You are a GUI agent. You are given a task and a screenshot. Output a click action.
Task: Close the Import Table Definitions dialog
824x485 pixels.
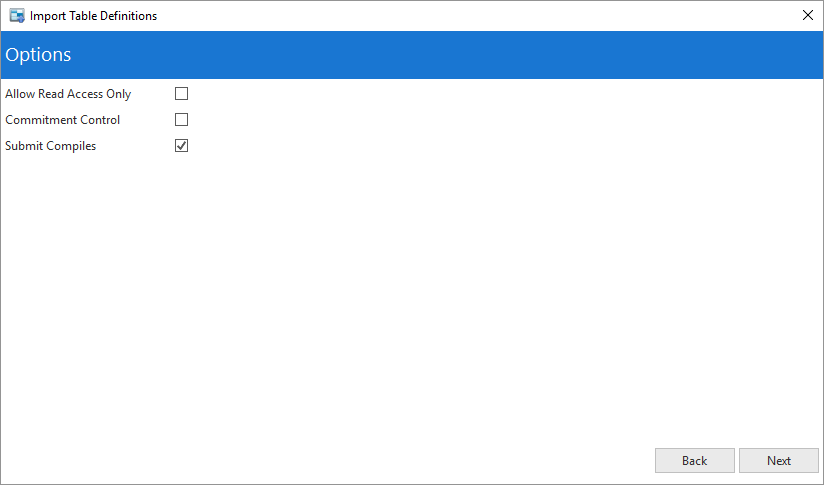[x=808, y=15]
